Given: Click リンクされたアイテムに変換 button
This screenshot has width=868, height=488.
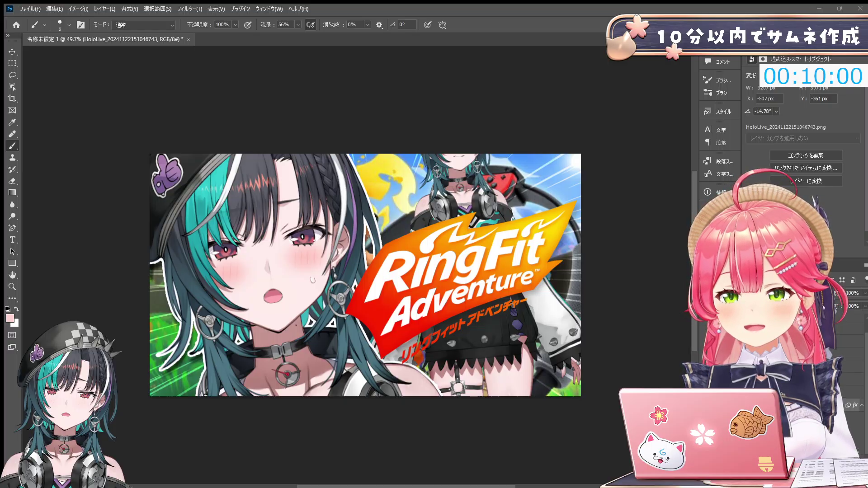Looking at the screenshot, I should [x=806, y=168].
